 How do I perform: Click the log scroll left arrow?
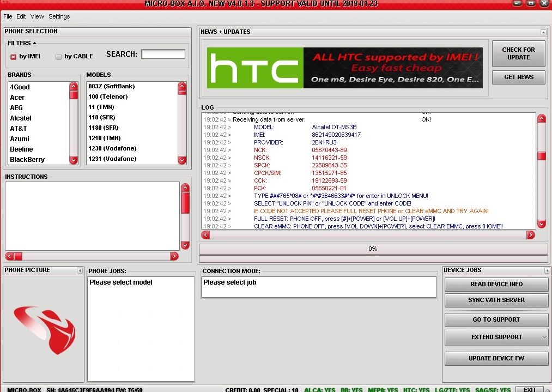tap(205, 235)
